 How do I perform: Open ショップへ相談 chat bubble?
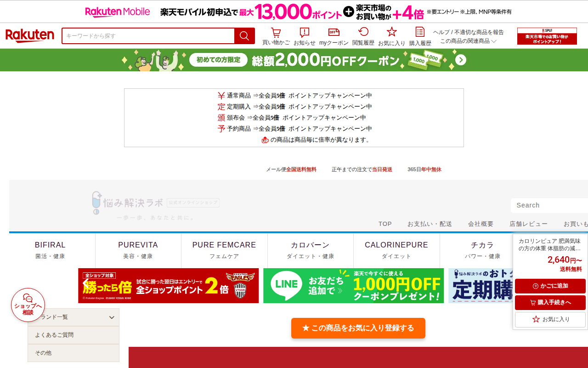(x=28, y=305)
